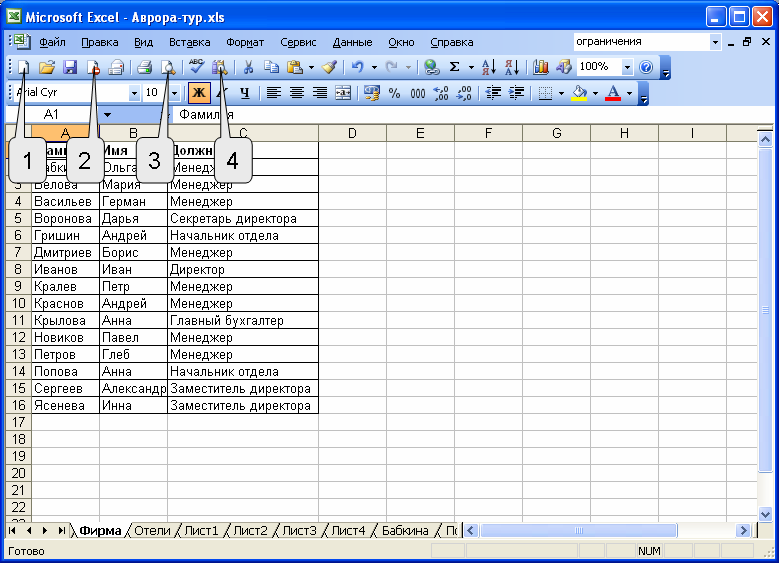Launch the Chart Wizard icon
This screenshot has width=779, height=563.
(x=541, y=67)
